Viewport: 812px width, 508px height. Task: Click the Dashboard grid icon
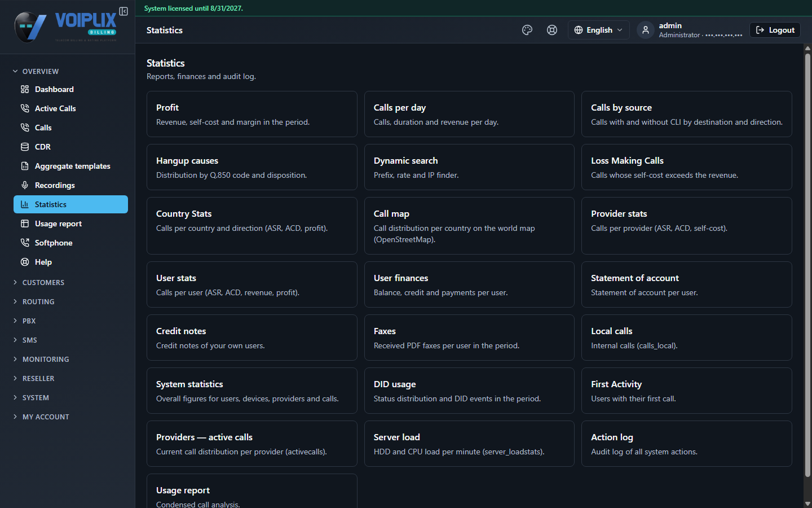pos(25,89)
